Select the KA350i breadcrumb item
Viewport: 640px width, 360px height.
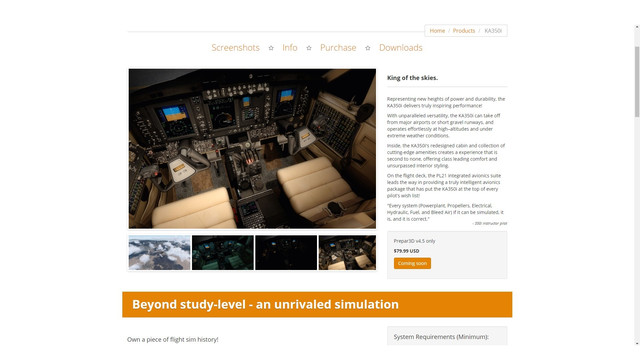[x=493, y=31]
